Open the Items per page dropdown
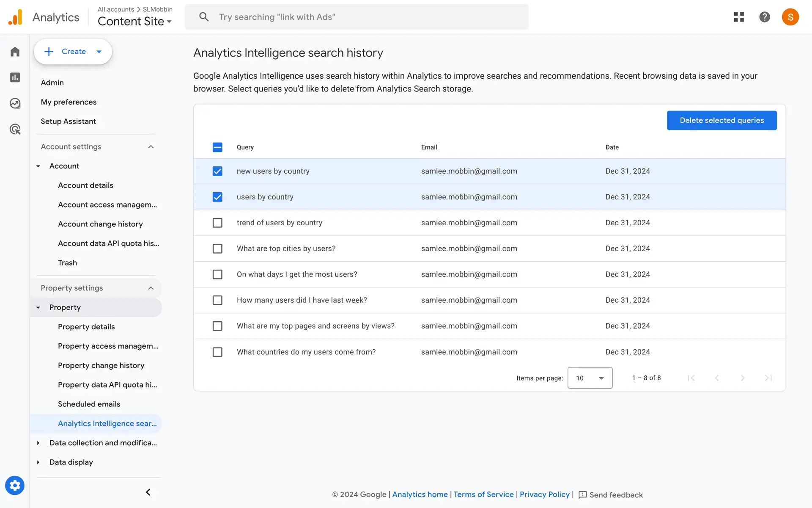 pos(590,378)
